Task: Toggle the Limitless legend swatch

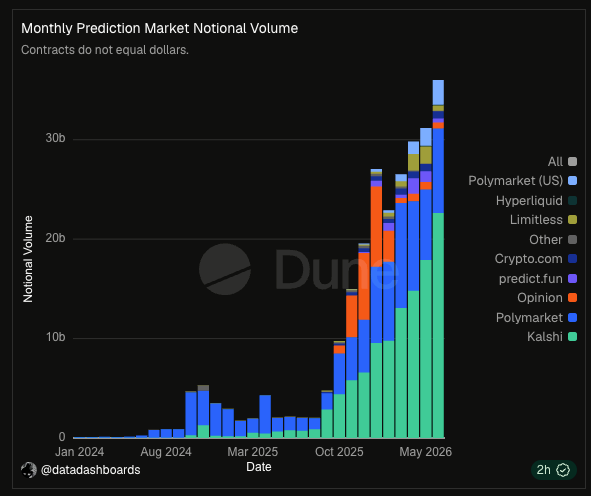Action: pos(572,220)
